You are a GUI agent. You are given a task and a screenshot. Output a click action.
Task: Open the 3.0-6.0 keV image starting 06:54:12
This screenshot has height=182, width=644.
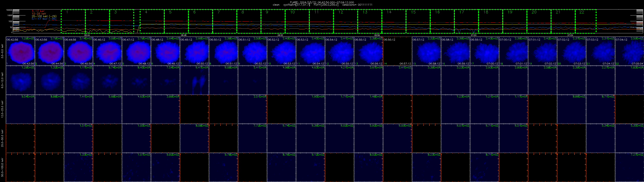click(339, 51)
